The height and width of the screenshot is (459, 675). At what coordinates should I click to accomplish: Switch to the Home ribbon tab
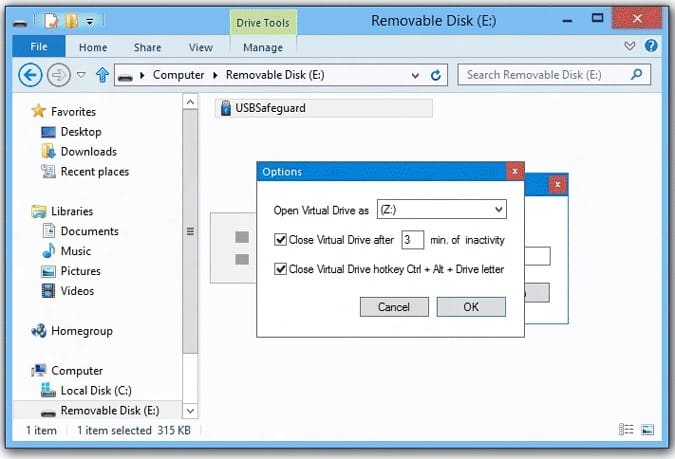(x=93, y=47)
